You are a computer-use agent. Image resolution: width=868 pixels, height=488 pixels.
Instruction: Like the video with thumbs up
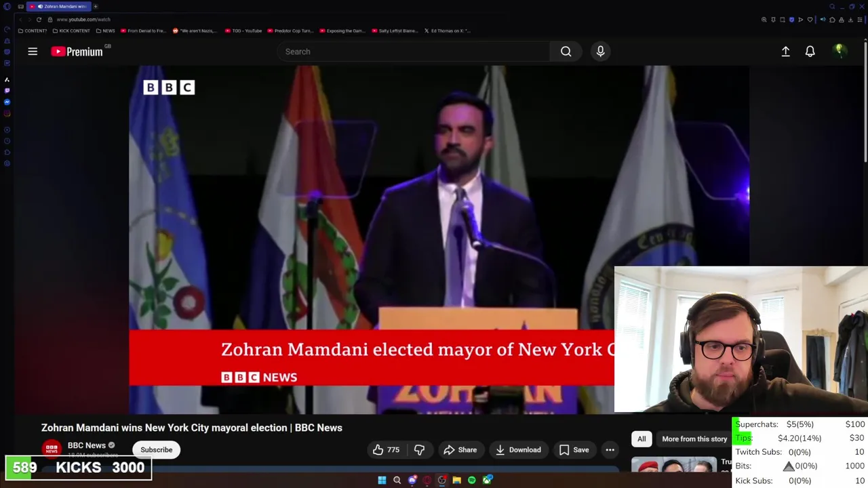pyautogui.click(x=378, y=449)
